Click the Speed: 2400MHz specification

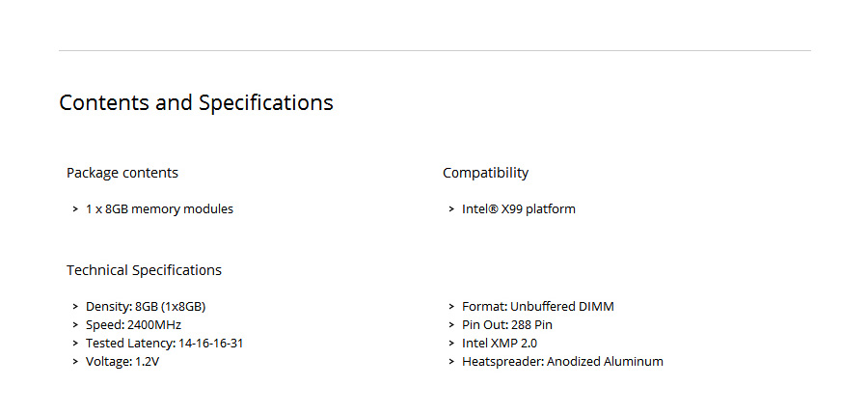point(133,325)
